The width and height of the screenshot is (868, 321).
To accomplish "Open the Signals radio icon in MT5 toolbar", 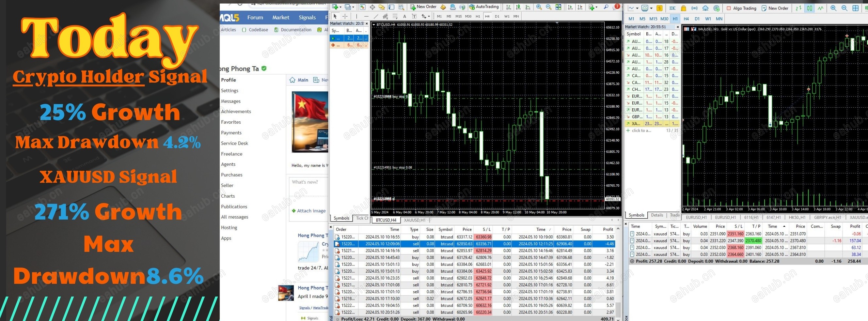I will coord(694,8).
